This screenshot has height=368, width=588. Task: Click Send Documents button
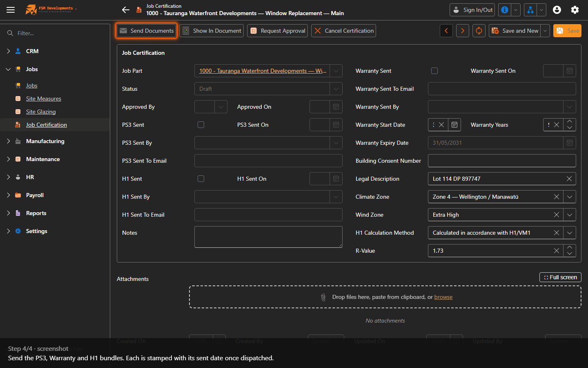(x=147, y=31)
